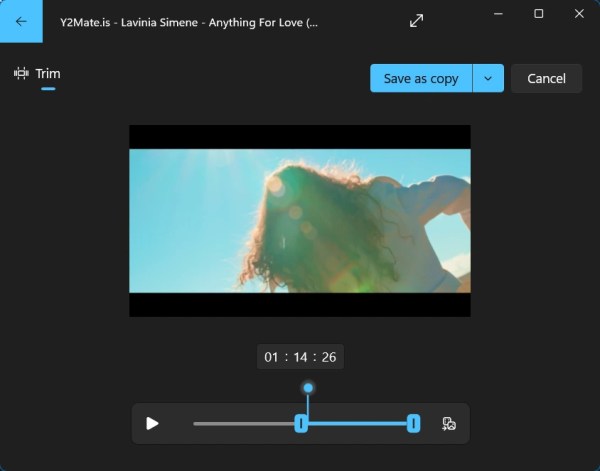Screen dimensions: 600x471
Task: Click the back arrow button
Action: [x=21, y=21]
